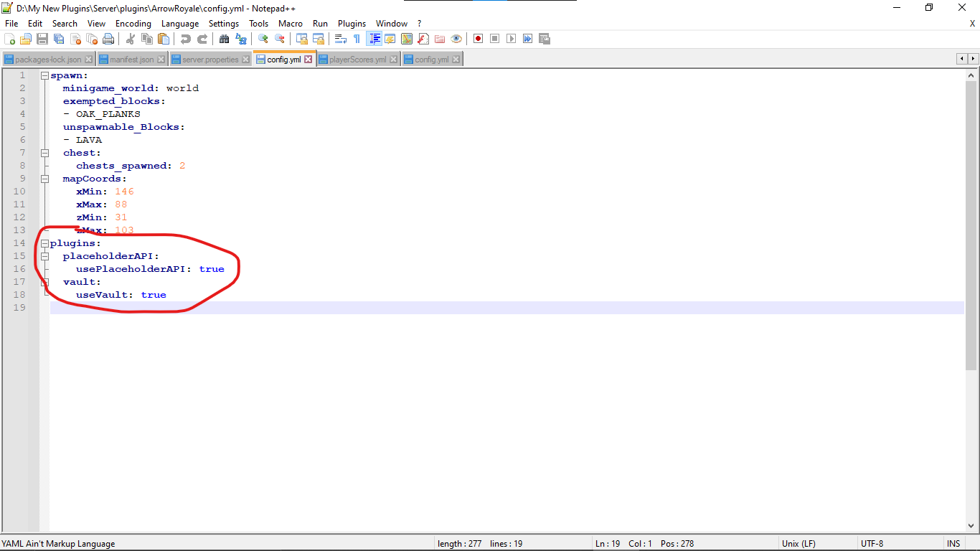The image size is (980, 551).
Task: Click the Zoom In magnifier icon
Action: 263,39
